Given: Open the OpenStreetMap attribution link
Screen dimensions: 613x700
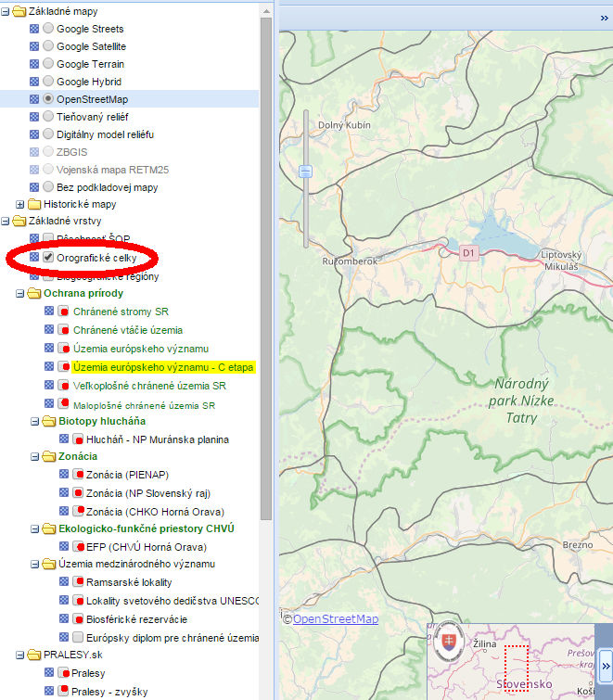Looking at the screenshot, I should pyautogui.click(x=336, y=618).
